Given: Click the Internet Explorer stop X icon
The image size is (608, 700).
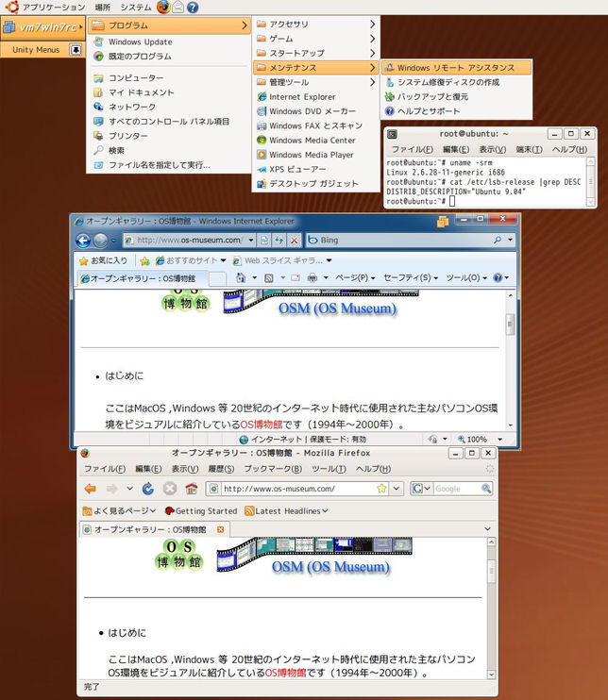Looking at the screenshot, I should [294, 241].
